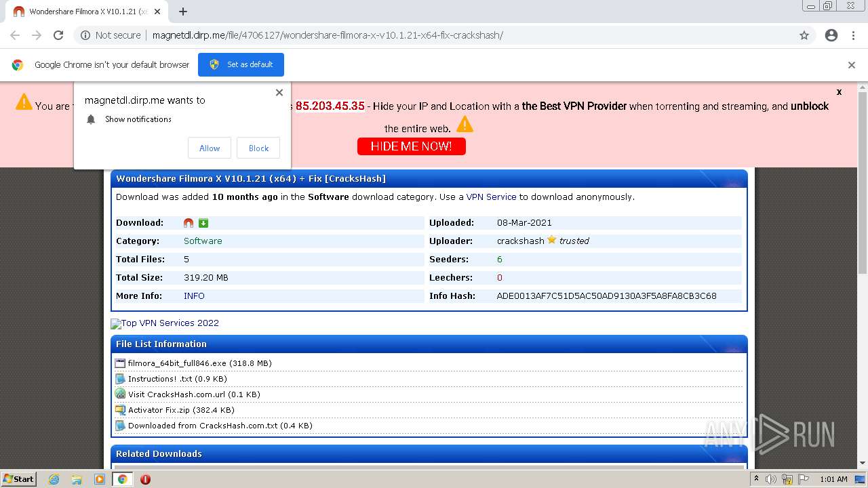Click the green torrent download arrow icon

point(203,222)
